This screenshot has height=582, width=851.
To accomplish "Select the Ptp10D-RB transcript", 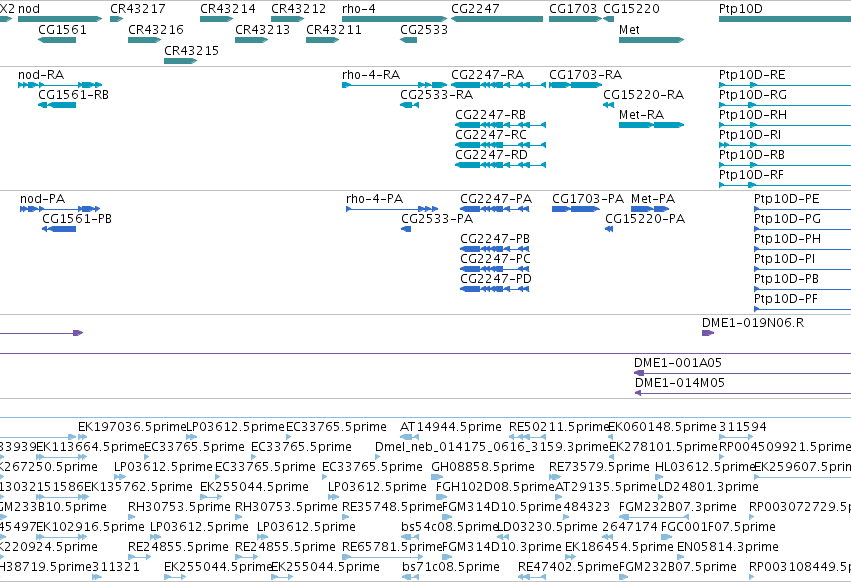I will coord(752,155).
